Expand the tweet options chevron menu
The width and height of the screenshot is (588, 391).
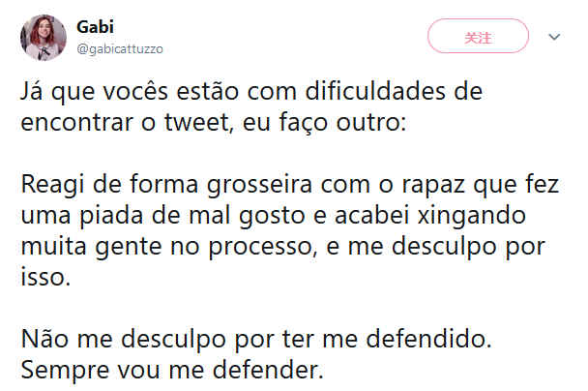click(x=554, y=38)
